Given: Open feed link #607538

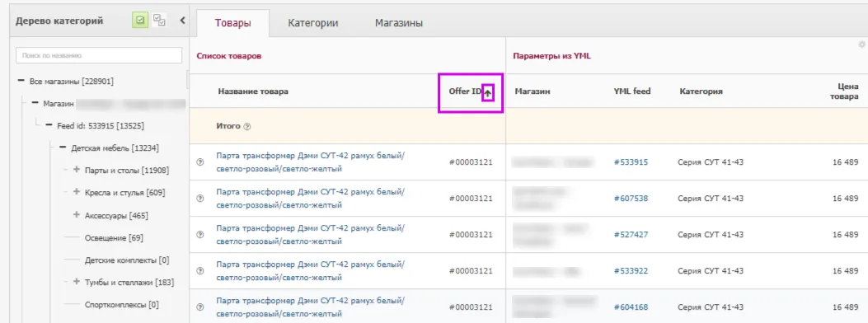Looking at the screenshot, I should [x=631, y=199].
